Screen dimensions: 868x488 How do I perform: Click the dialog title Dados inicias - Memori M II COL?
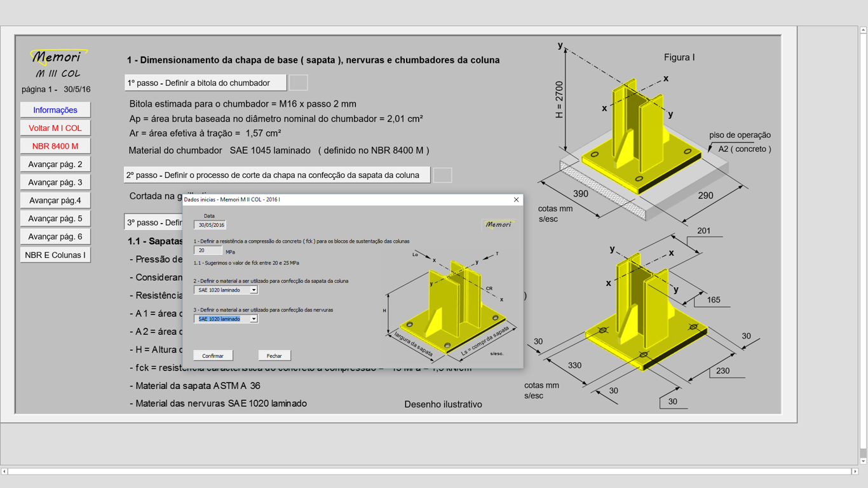232,200
